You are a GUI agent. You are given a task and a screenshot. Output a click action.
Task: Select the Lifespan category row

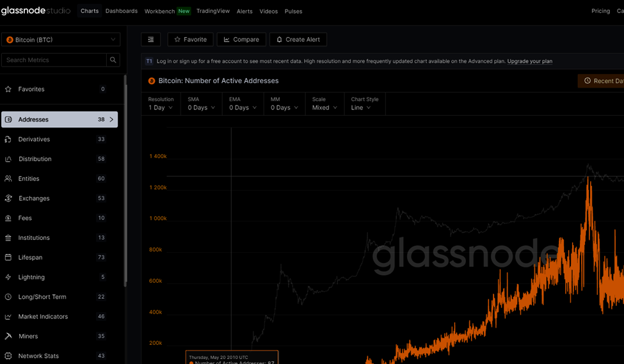[60, 257]
